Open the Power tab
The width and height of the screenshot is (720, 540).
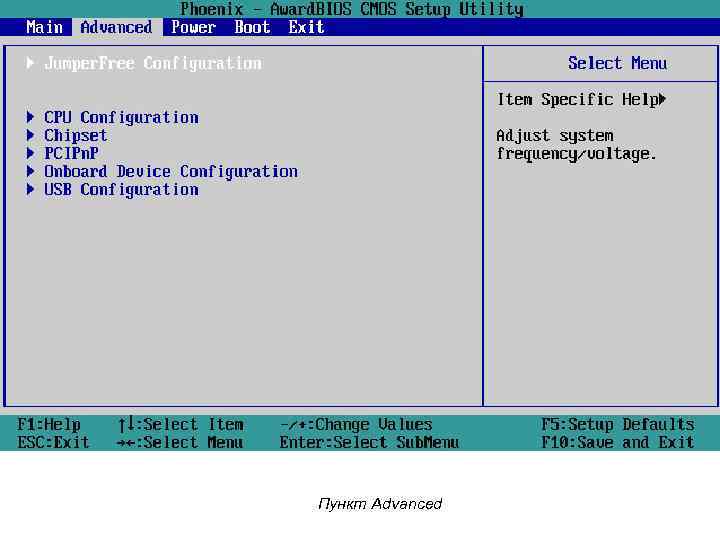pos(193,27)
